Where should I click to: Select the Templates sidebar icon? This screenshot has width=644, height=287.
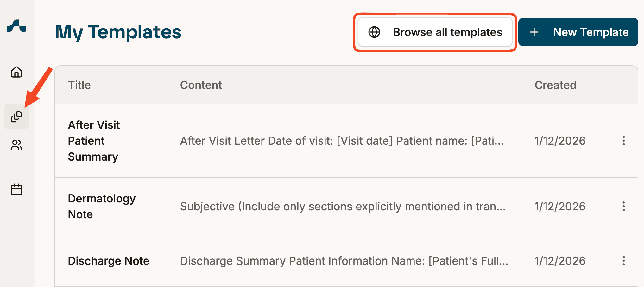(x=16, y=117)
